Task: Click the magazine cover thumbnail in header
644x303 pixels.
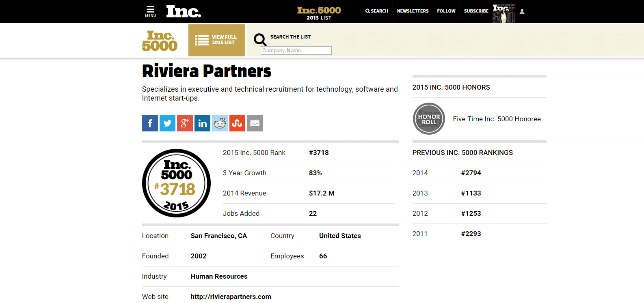Action: pyautogui.click(x=504, y=13)
